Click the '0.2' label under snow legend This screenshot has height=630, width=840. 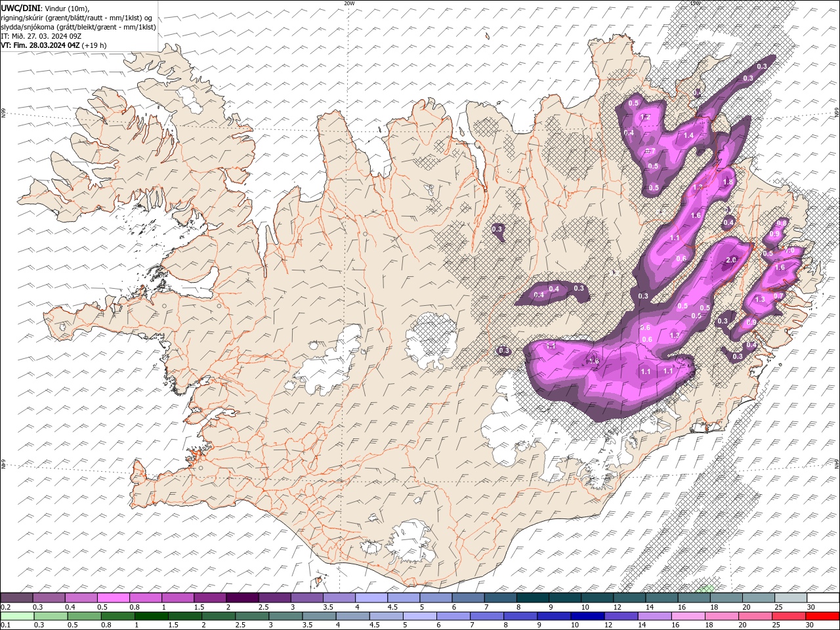(x=5, y=607)
